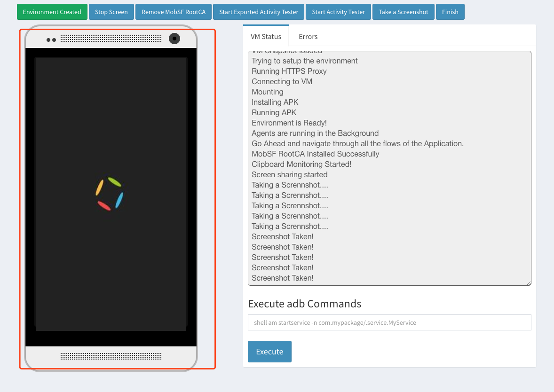Select 'Agents are running in the Background' line
The image size is (554, 392).
pos(315,133)
